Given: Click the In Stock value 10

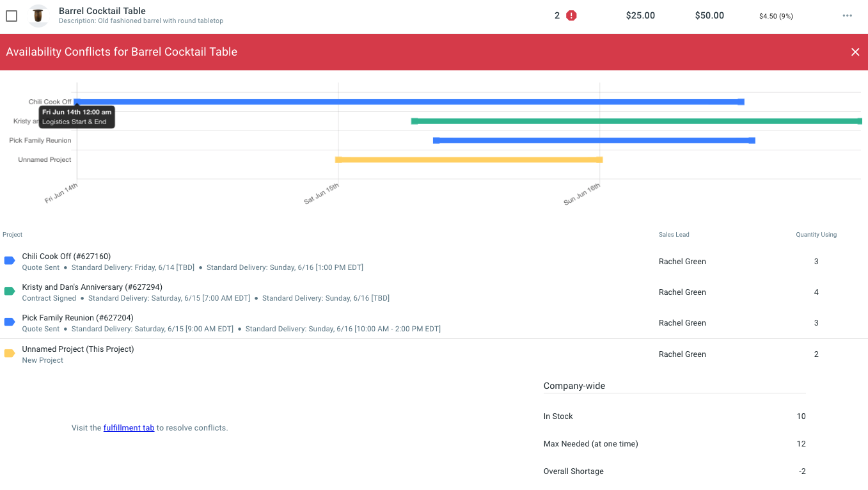Looking at the screenshot, I should point(801,416).
